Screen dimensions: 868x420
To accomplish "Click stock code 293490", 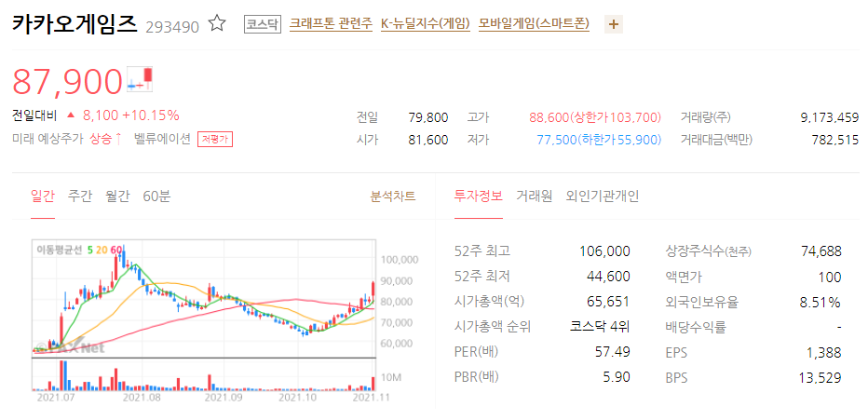I will (x=172, y=27).
